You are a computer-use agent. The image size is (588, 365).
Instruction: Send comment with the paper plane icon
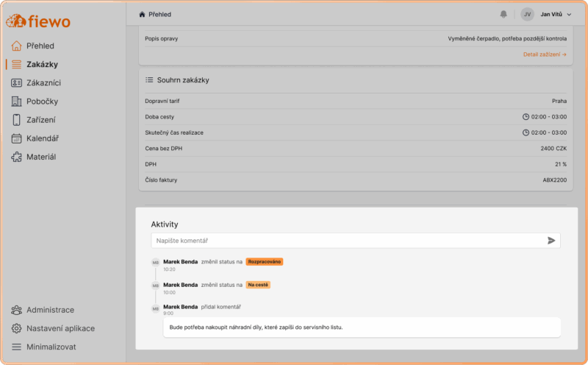(x=551, y=241)
